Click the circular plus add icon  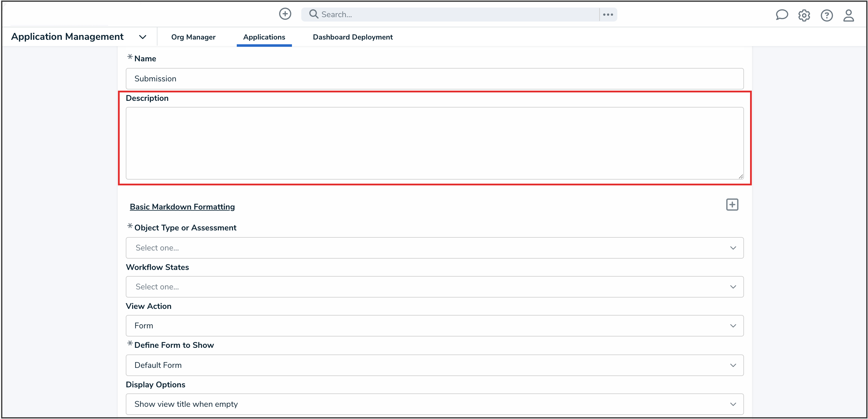(285, 14)
